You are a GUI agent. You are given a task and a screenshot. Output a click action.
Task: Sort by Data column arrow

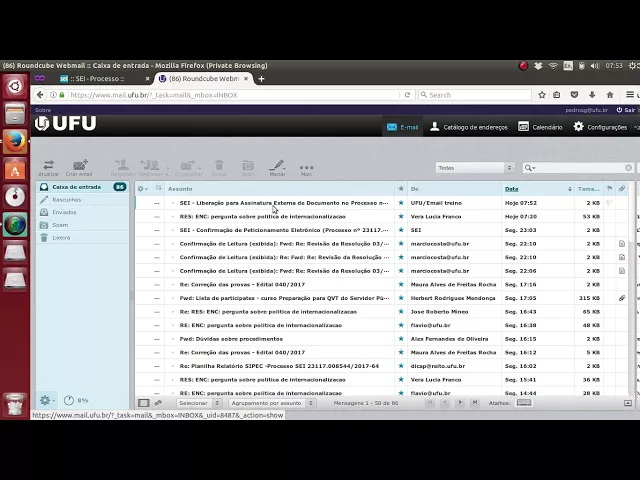pyautogui.click(x=569, y=189)
